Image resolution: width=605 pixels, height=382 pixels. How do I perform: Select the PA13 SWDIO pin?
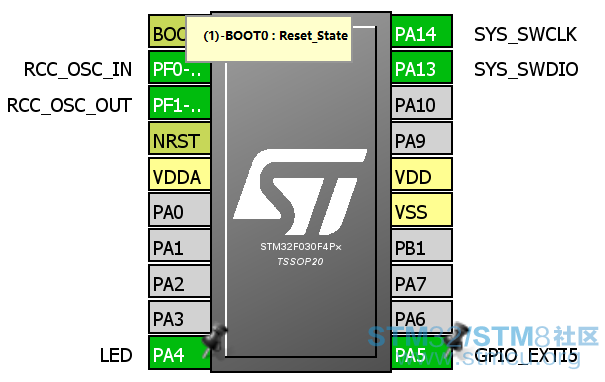pos(422,68)
